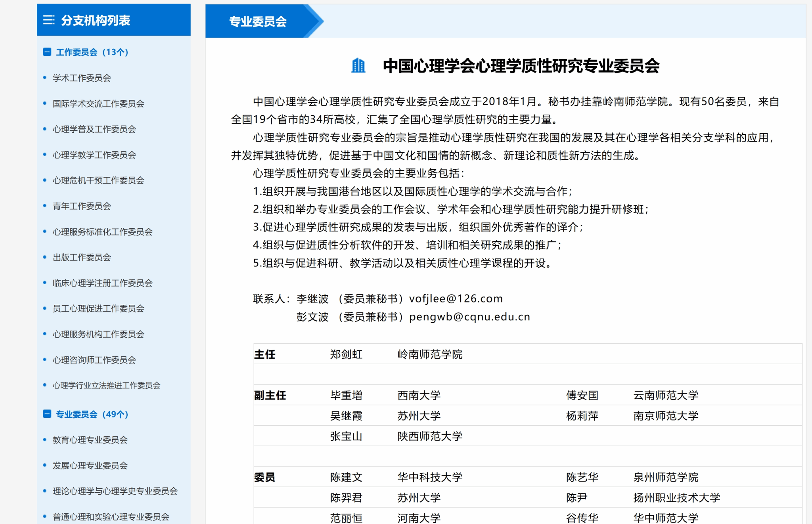Click table cell 吴继霞

pyautogui.click(x=346, y=415)
